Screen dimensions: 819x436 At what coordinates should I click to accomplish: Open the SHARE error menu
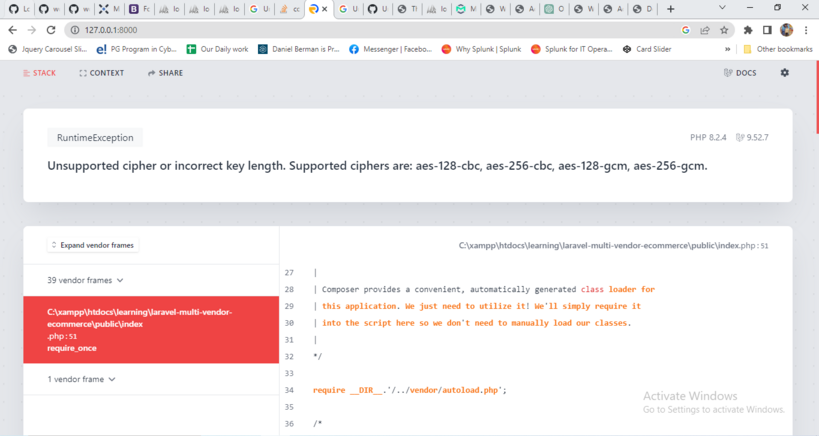click(x=165, y=73)
